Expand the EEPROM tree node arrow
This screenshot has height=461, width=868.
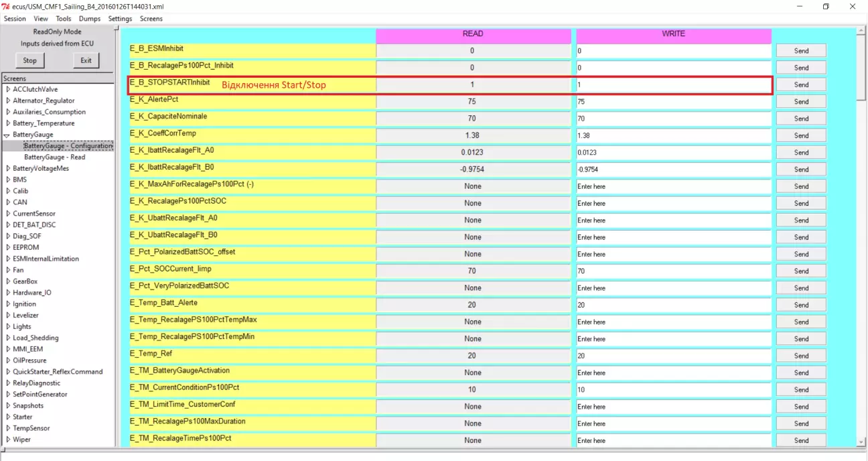click(7, 247)
